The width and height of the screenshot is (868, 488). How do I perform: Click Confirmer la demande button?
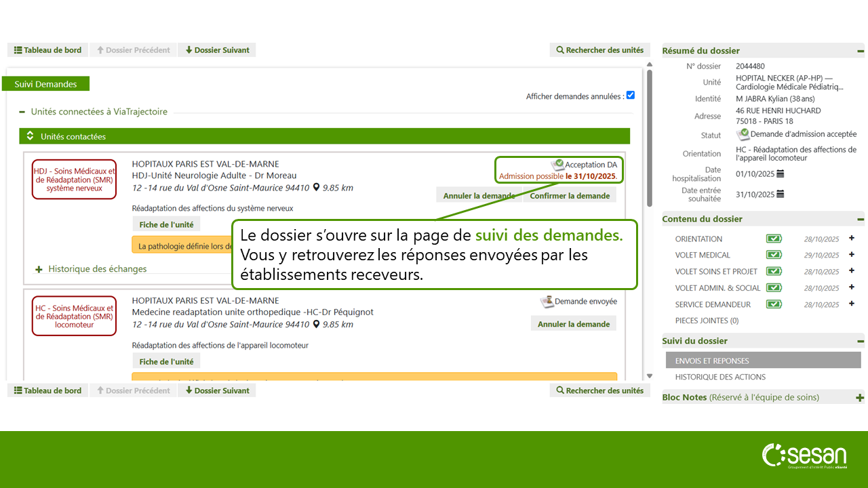(x=569, y=196)
